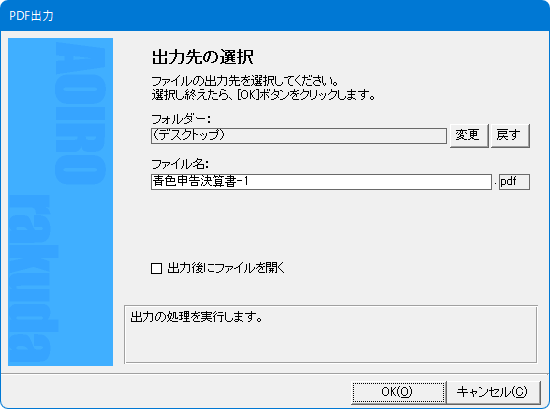Select the (デスクトップ) folder path field

299,136
